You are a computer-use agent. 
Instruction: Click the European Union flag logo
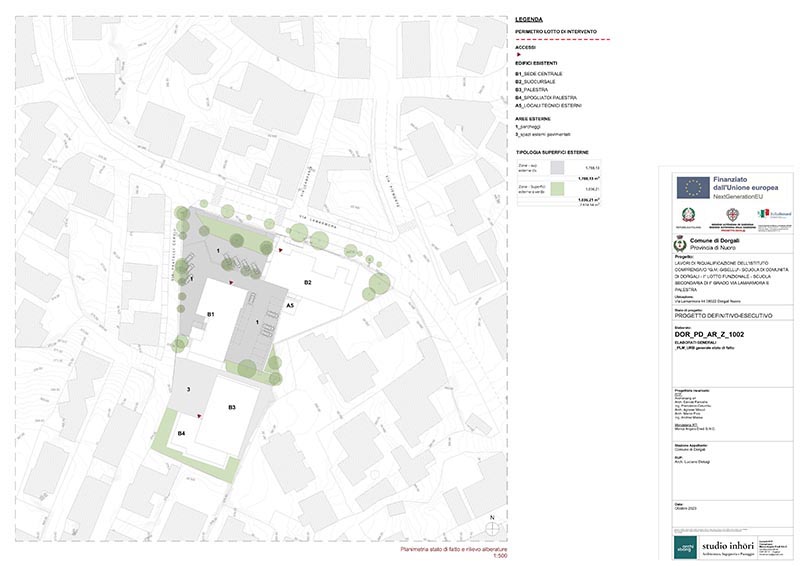coord(691,186)
